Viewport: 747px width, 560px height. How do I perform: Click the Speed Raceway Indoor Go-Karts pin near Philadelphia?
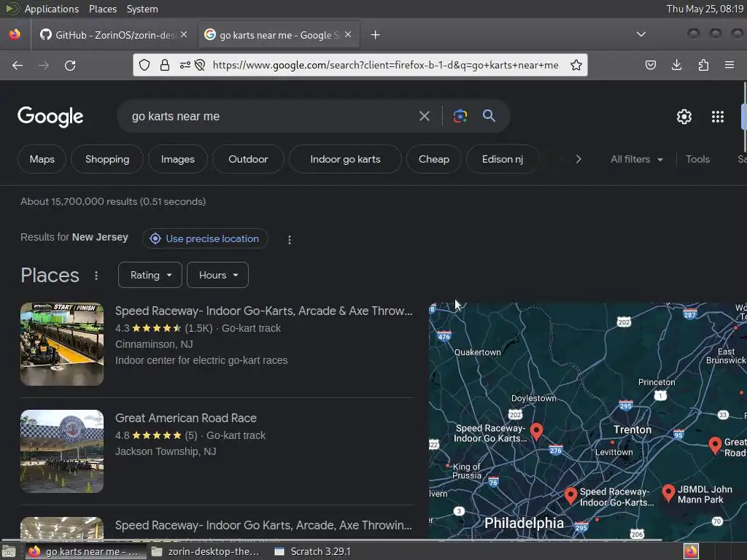570,496
